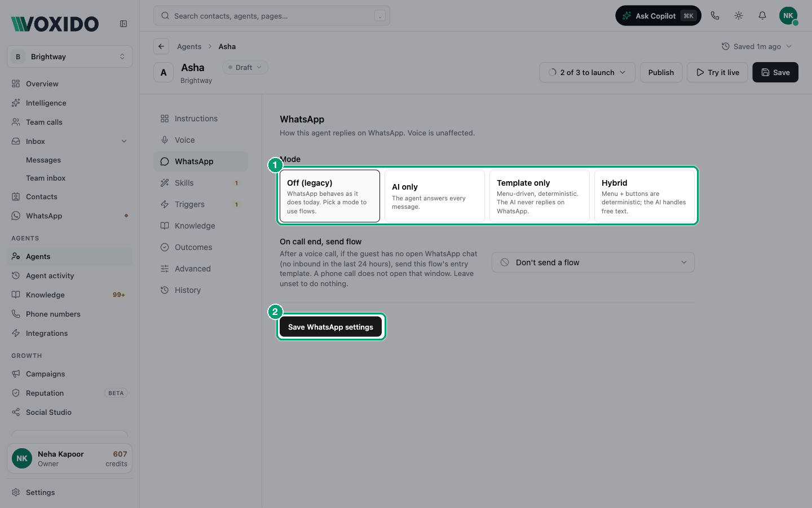Open Team calls page
The width and height of the screenshot is (812, 508).
69,122
